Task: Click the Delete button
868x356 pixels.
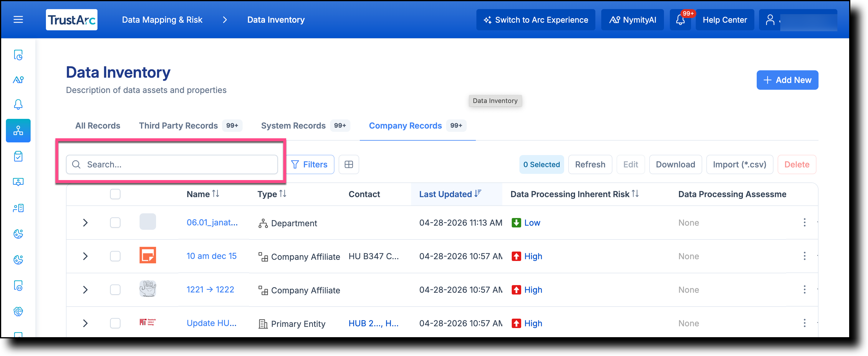Action: coord(796,164)
